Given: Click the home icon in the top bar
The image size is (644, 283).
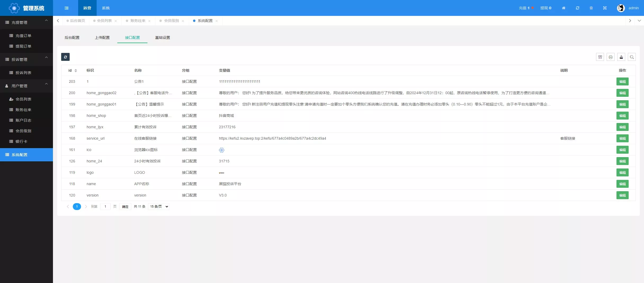Looking at the screenshot, I should point(563,8).
